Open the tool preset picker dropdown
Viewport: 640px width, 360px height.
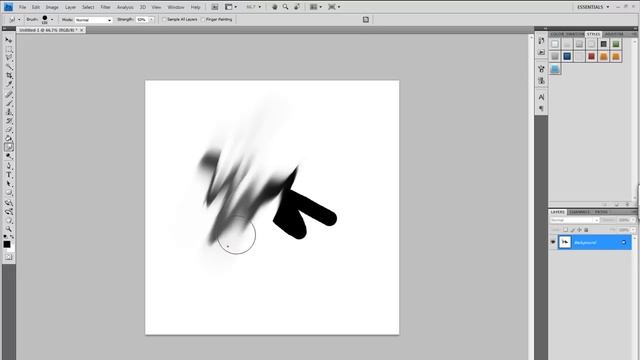click(x=19, y=20)
